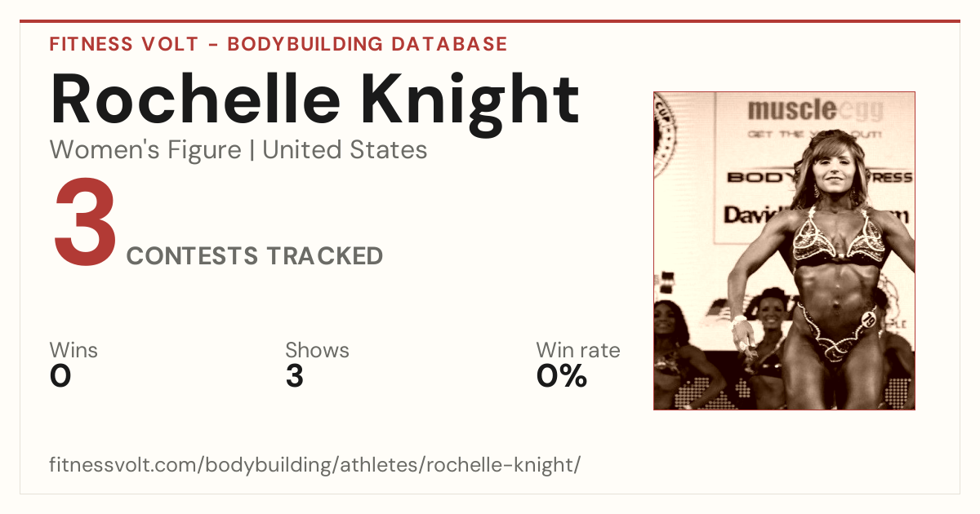The image size is (980, 514).
Task: Open the athlete photo thumbnail
Action: pos(784,250)
